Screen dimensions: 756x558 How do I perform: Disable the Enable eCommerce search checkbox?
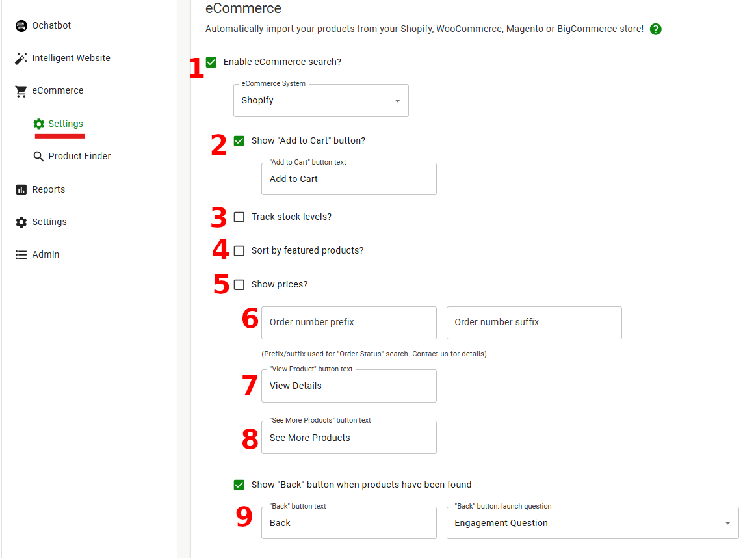pyautogui.click(x=211, y=62)
